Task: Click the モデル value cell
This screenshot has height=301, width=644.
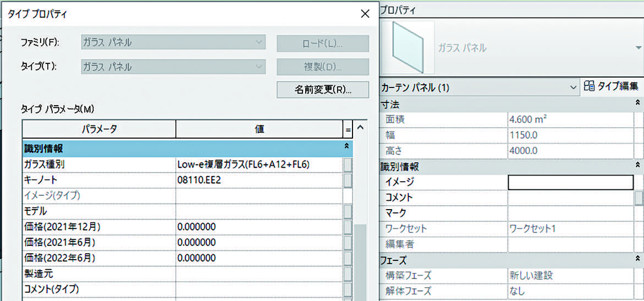Action: point(260,211)
